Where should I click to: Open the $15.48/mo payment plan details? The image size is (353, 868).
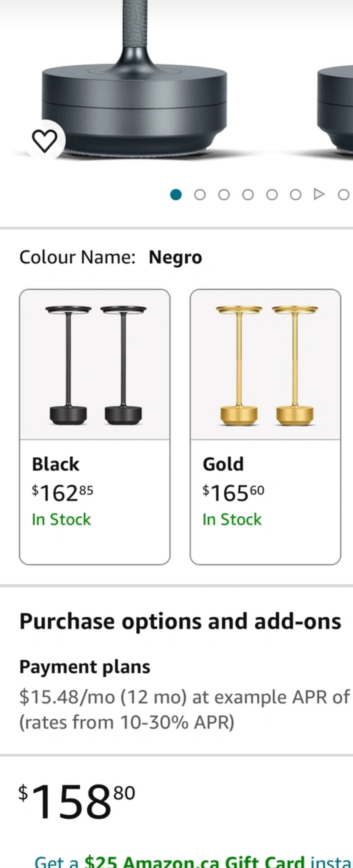[x=184, y=709]
